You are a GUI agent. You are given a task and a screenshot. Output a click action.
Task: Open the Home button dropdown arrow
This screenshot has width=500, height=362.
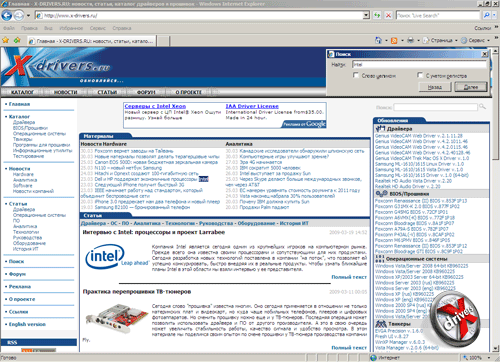[386, 40]
